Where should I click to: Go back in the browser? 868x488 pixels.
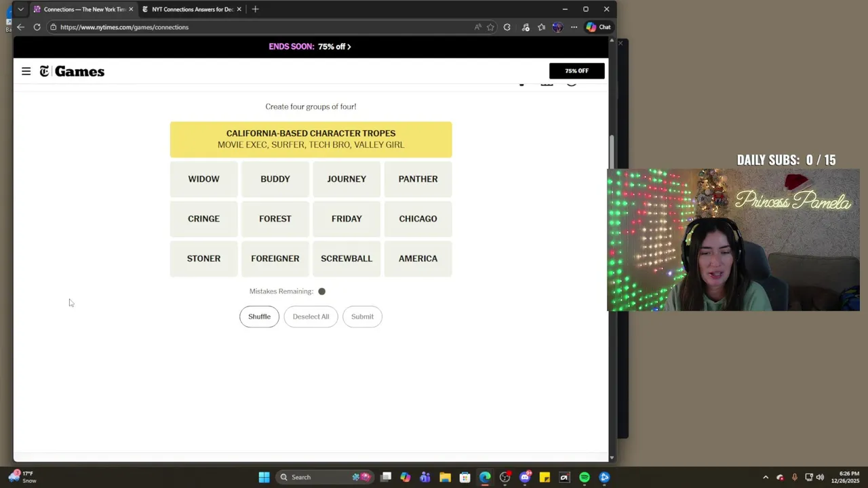pyautogui.click(x=20, y=27)
